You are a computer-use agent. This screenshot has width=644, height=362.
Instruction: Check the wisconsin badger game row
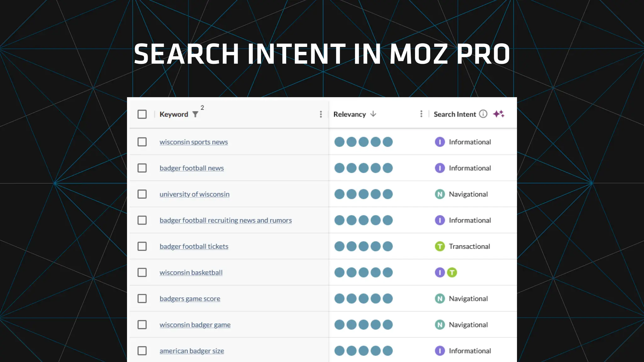click(142, 325)
